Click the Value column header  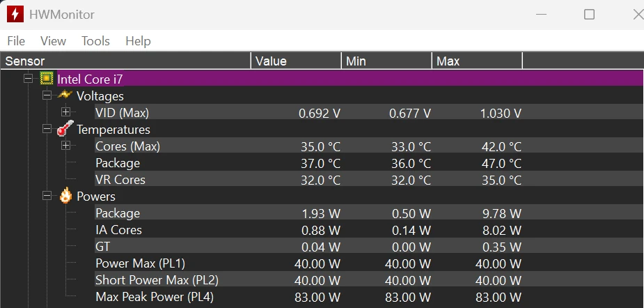point(296,61)
